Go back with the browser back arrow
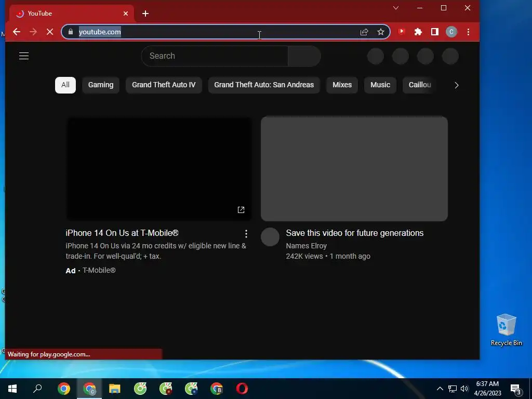The height and width of the screenshot is (399, 532). 16,32
